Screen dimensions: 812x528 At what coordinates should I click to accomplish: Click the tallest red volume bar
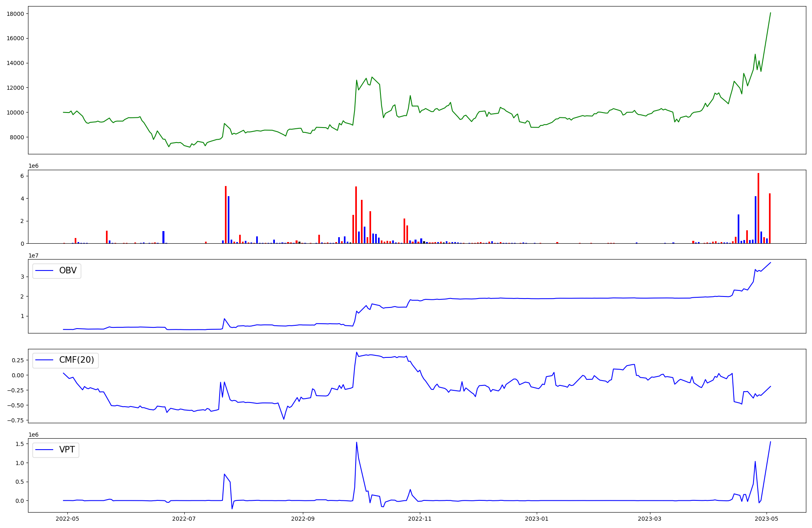758,207
